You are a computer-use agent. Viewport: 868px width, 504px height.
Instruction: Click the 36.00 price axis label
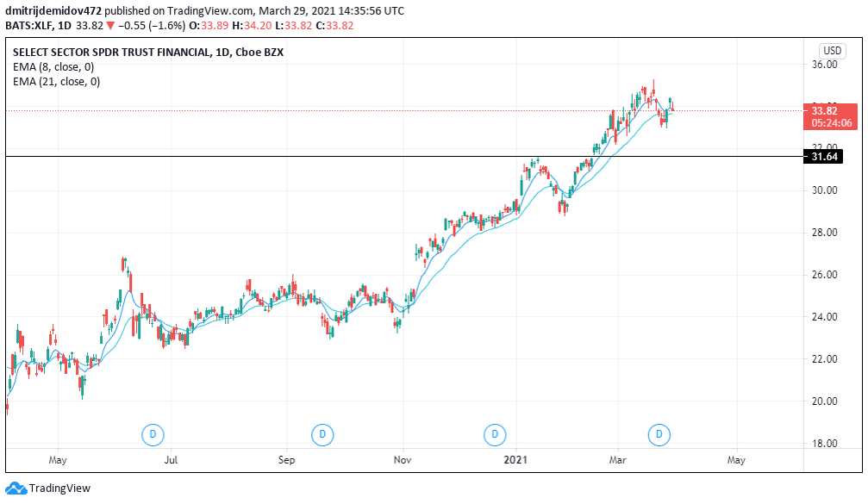click(x=824, y=64)
